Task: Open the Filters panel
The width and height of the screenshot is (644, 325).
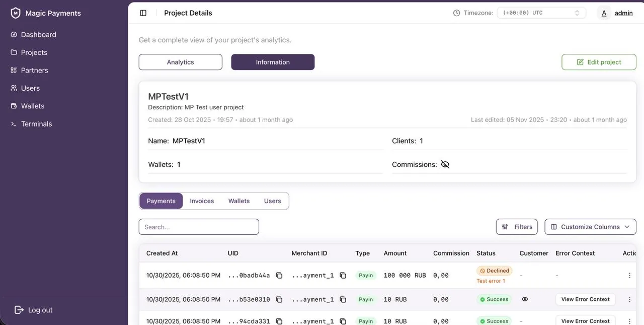Action: click(517, 227)
